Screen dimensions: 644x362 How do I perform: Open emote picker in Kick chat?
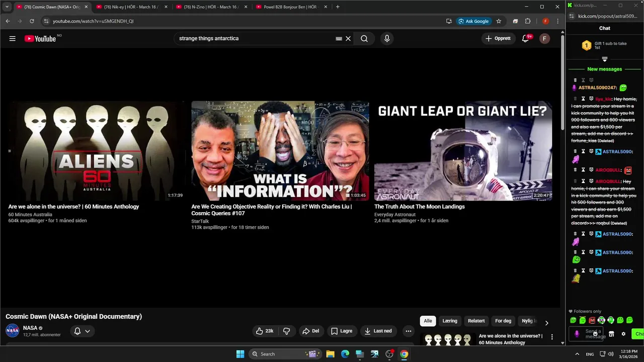(595, 334)
